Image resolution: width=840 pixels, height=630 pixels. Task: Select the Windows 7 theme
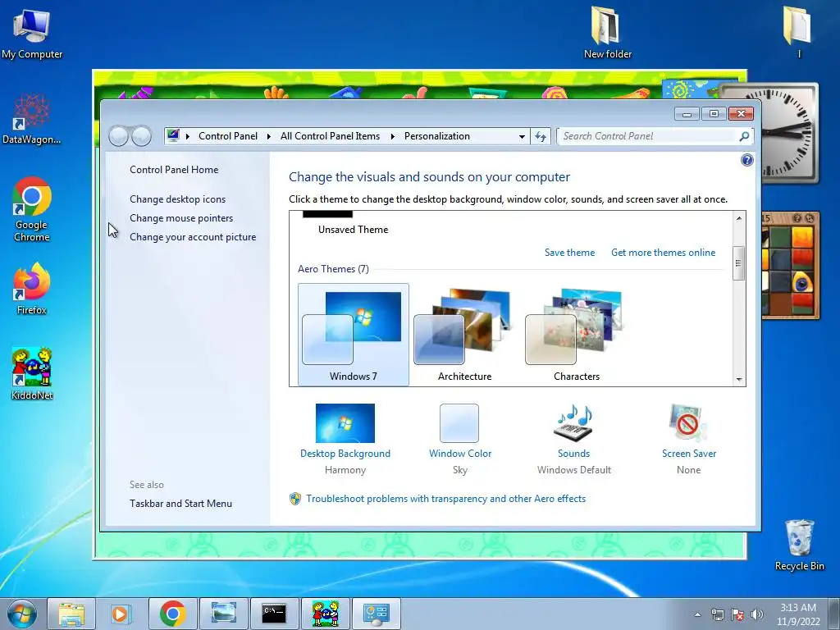[353, 335]
